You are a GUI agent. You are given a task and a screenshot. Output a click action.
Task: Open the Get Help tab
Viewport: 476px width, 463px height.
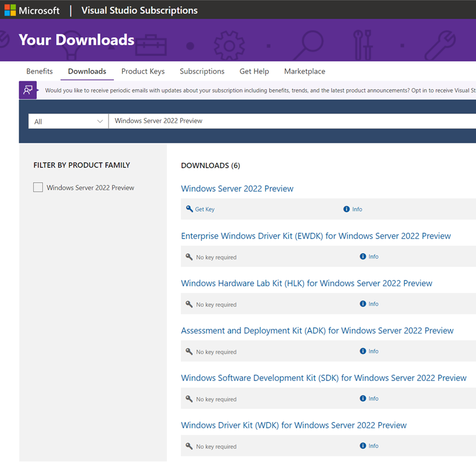click(x=254, y=71)
